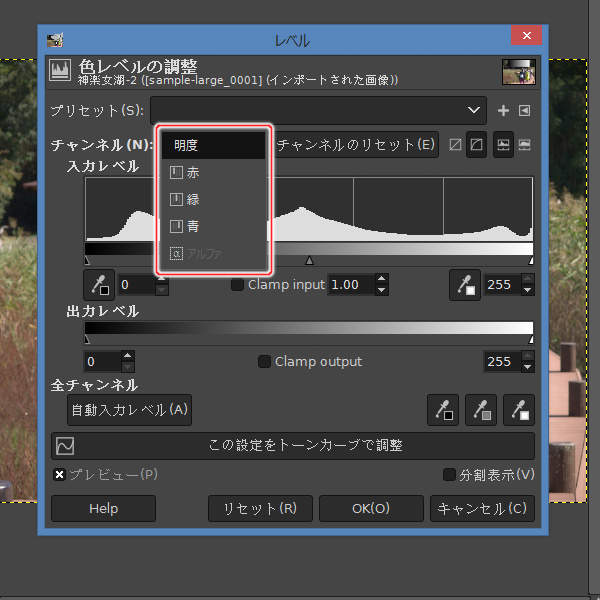The width and height of the screenshot is (600, 600).
Task: Pick black point eyedropper for input levels
Action: [x=100, y=285]
